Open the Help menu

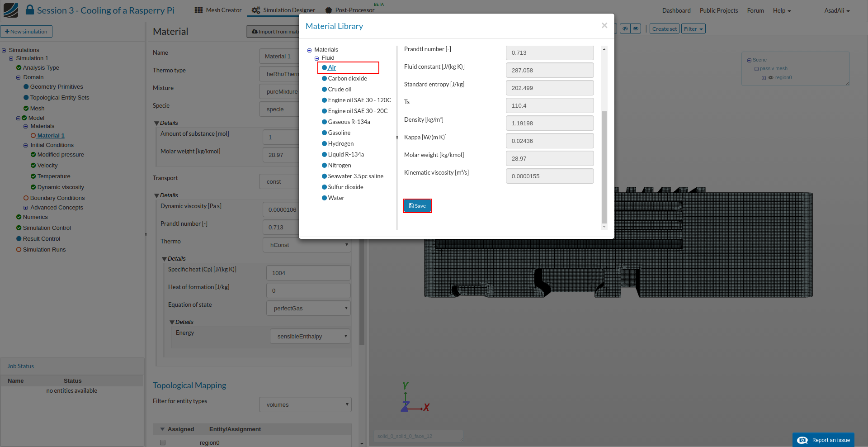click(x=782, y=10)
